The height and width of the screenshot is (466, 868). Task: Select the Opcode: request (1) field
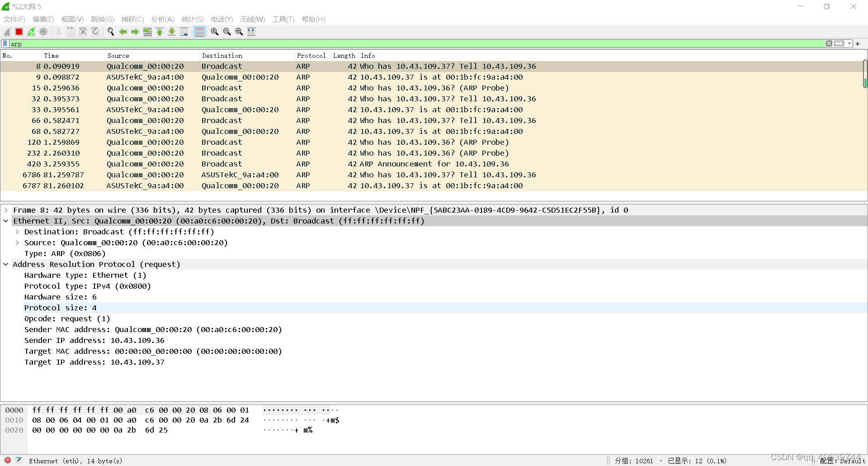[67, 319]
